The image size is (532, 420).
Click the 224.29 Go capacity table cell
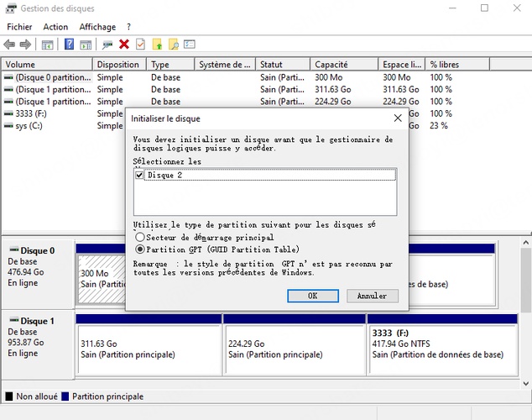click(x=333, y=102)
